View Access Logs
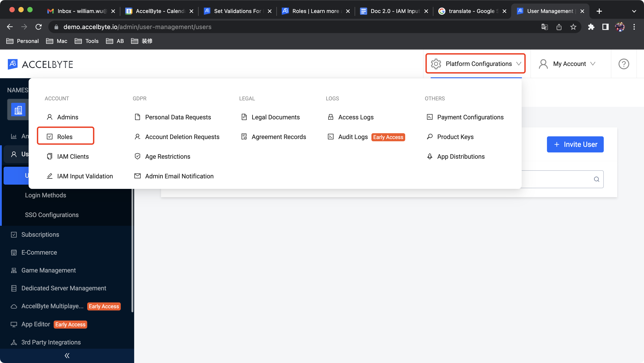This screenshot has height=363, width=644. point(350,117)
